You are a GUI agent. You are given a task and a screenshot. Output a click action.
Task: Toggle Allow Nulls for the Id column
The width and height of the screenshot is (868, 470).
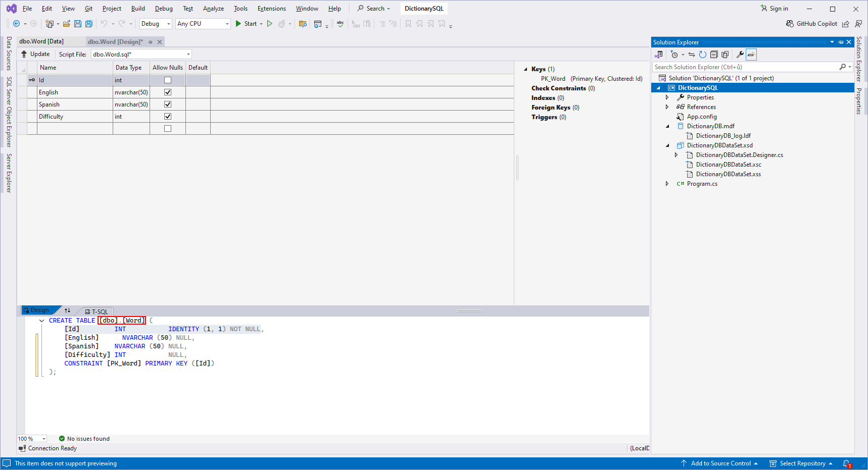[x=168, y=80]
